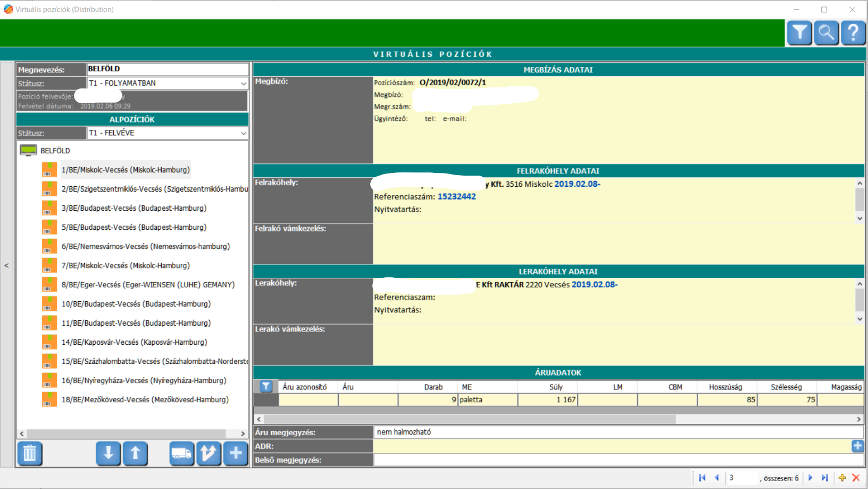Click Lerakóhely date 2019.02.08- after Vecsés
Image resolution: width=868 pixels, height=489 pixels.
click(x=595, y=284)
